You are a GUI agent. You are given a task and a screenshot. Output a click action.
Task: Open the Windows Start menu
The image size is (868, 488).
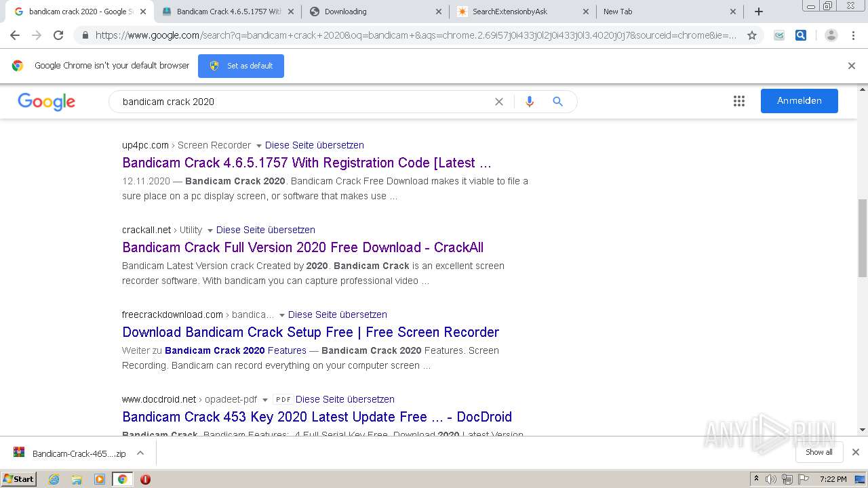[19, 479]
